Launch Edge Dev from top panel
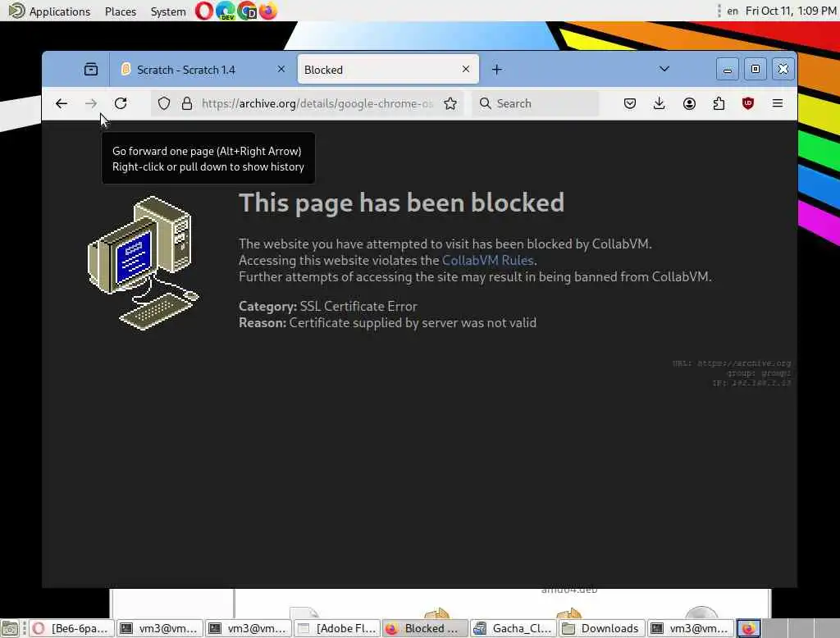 pyautogui.click(x=226, y=11)
